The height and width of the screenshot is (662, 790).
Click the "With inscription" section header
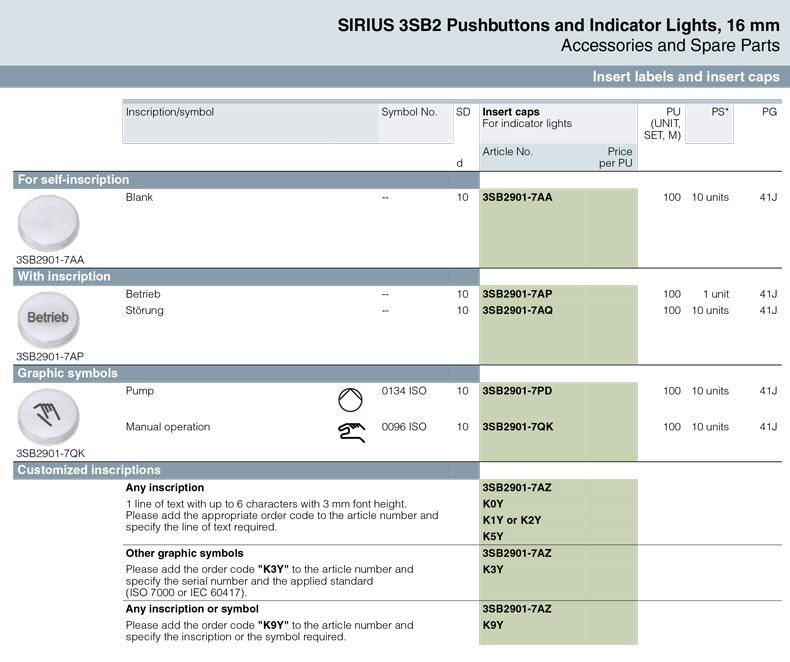(65, 277)
